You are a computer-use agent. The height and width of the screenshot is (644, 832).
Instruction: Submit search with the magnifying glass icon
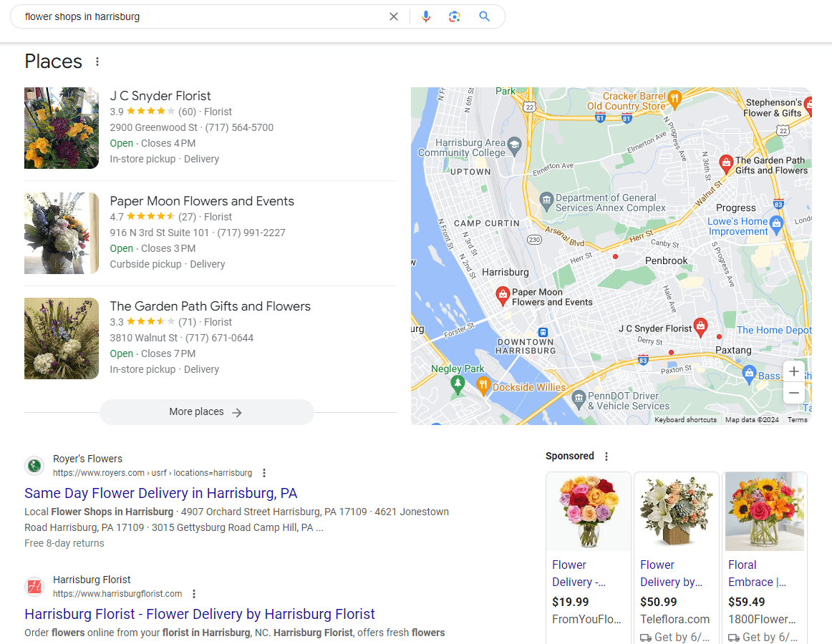coord(484,16)
